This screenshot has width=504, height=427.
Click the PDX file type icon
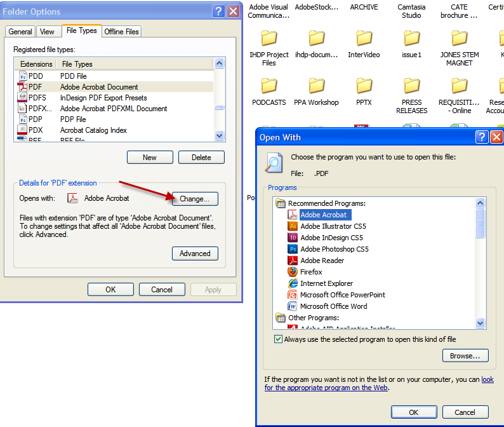(22, 130)
